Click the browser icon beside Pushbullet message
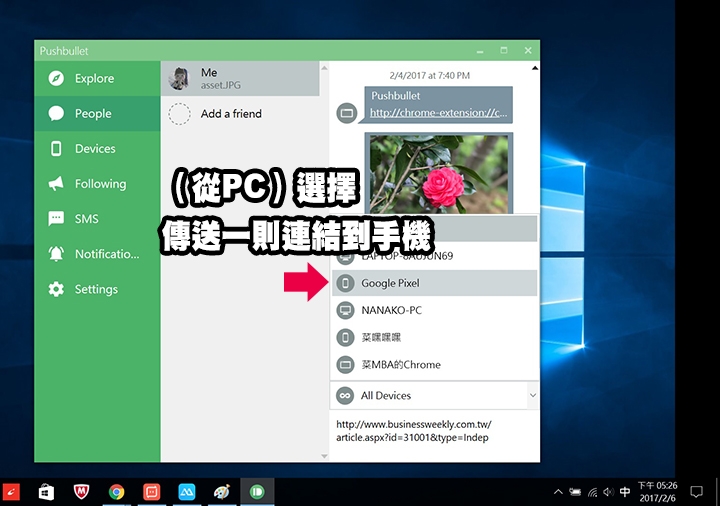 [347, 113]
